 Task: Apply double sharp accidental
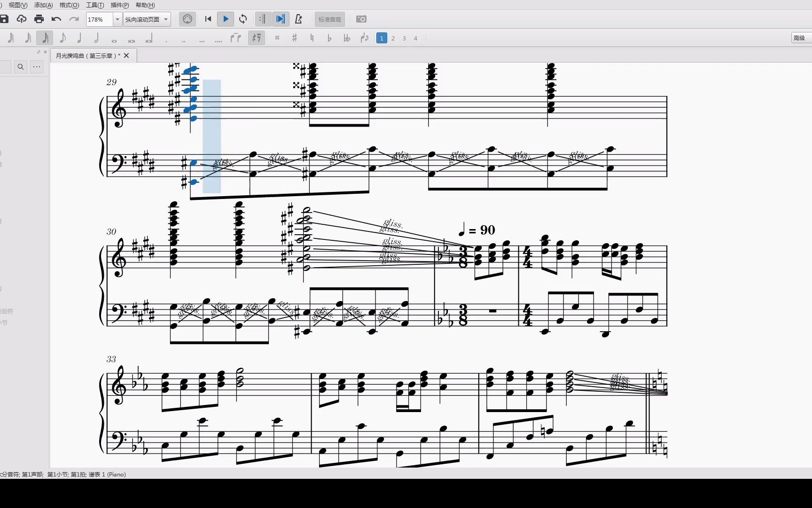pyautogui.click(x=277, y=38)
